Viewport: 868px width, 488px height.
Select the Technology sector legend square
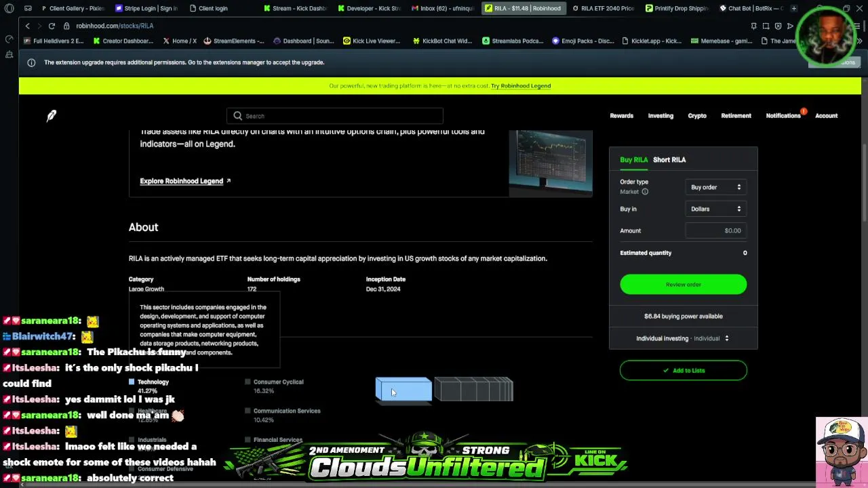(x=132, y=382)
